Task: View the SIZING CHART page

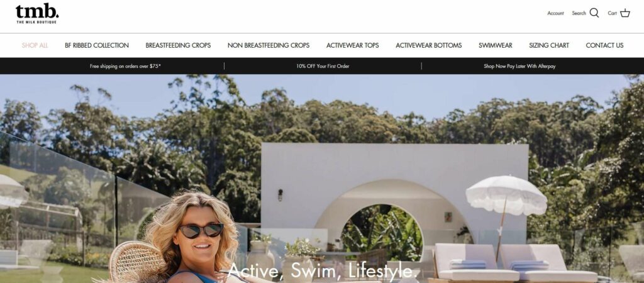Action: [x=548, y=45]
